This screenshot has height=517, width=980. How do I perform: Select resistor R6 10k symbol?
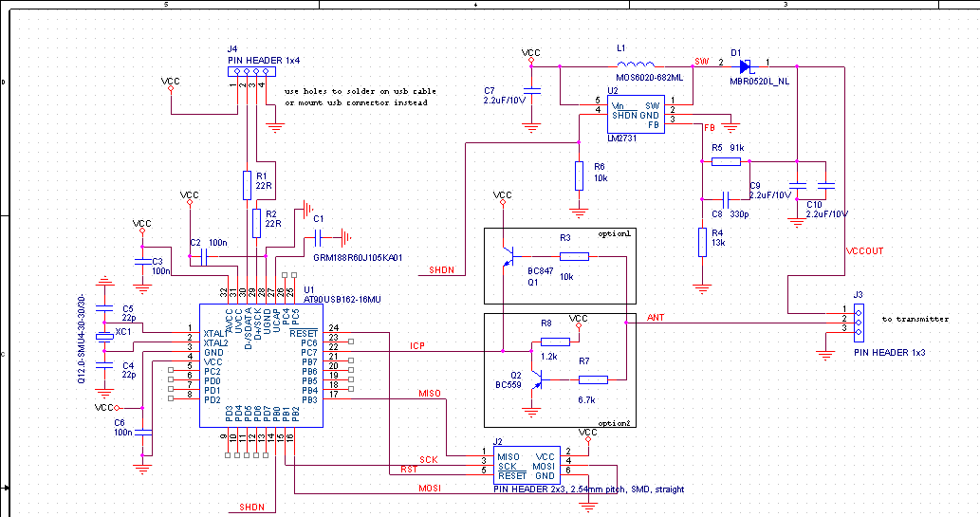579,175
